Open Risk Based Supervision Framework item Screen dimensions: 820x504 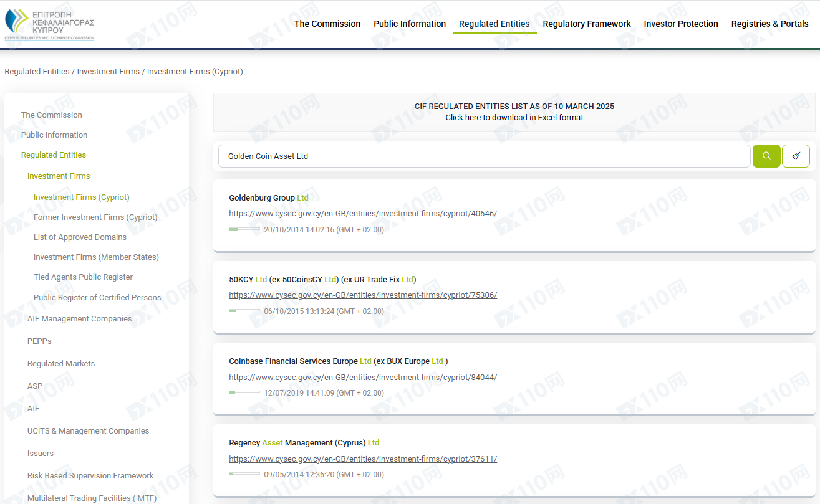(x=90, y=476)
